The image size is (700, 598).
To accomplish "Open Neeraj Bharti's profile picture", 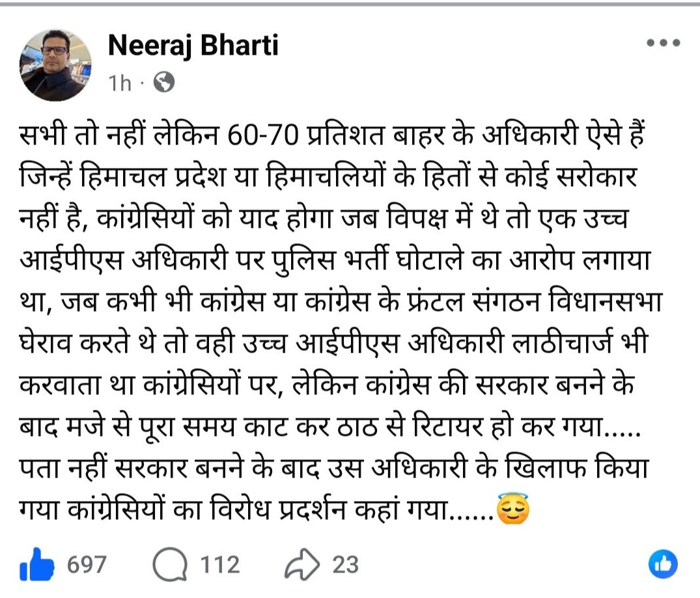I will point(56,64).
